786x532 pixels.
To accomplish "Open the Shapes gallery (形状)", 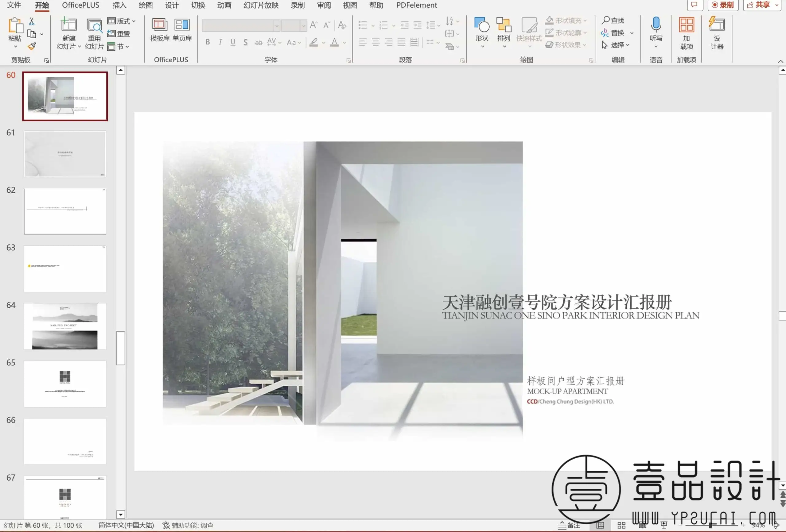I will [482, 33].
